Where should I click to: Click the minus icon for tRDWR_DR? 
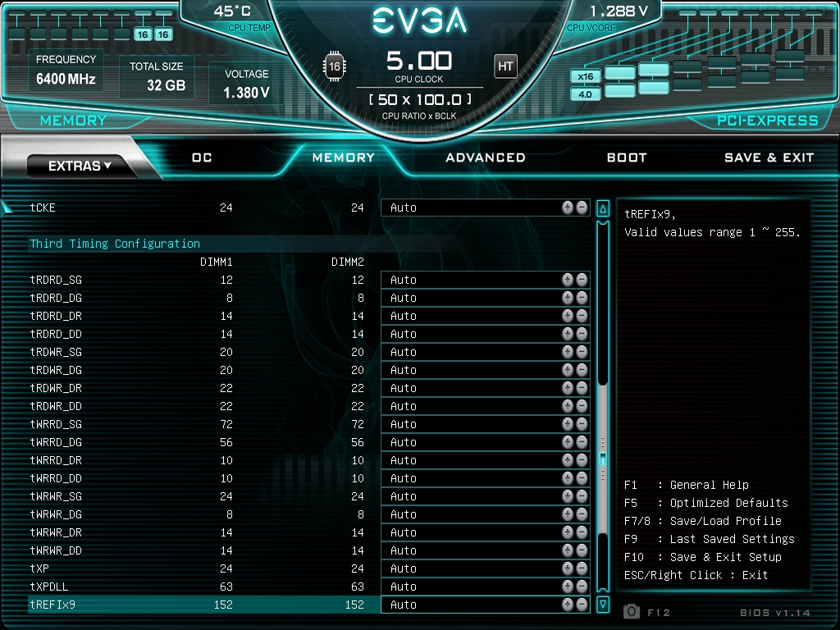point(582,388)
